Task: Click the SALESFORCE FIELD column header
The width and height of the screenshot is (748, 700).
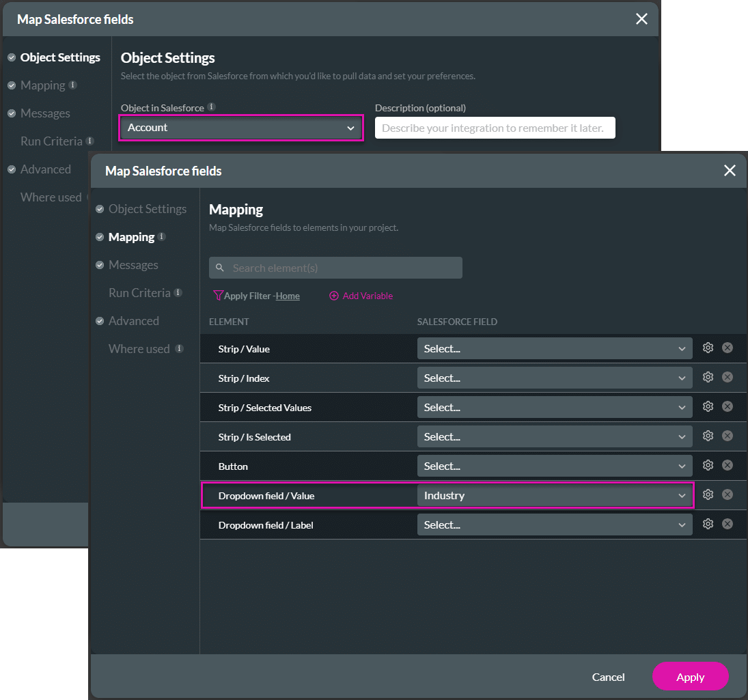Action: pyautogui.click(x=457, y=322)
